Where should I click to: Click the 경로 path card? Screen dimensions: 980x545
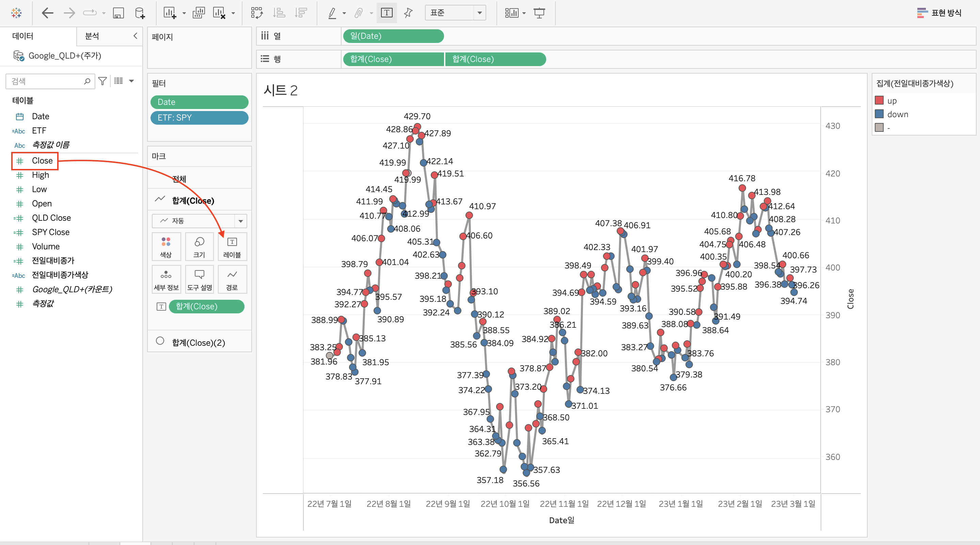pos(232,279)
